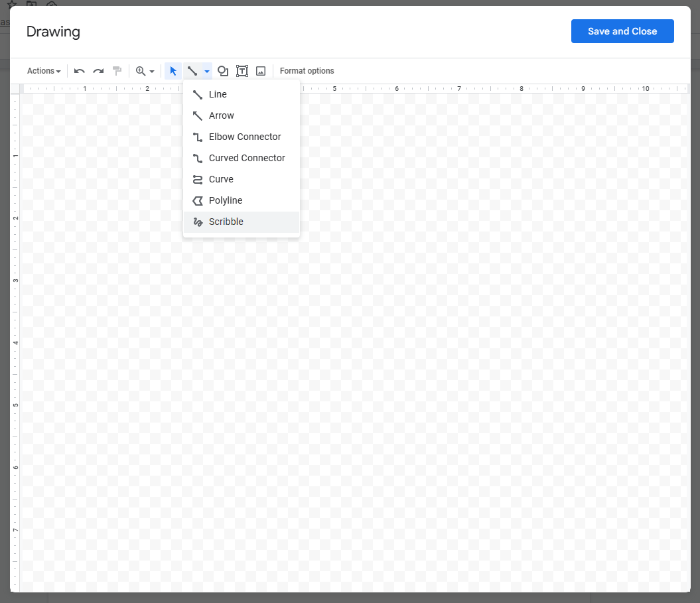Screen dimensions: 700x603
Task: Select Polyline from the line menu
Action: coord(226,200)
